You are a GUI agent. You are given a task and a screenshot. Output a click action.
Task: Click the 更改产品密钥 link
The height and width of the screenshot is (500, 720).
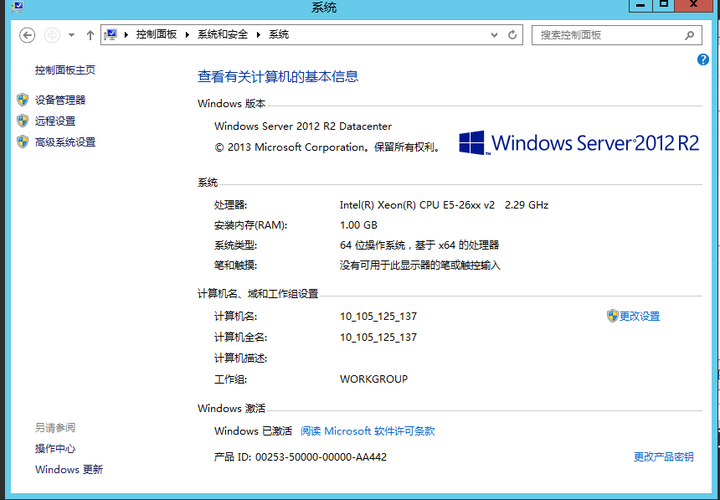pyautogui.click(x=663, y=457)
